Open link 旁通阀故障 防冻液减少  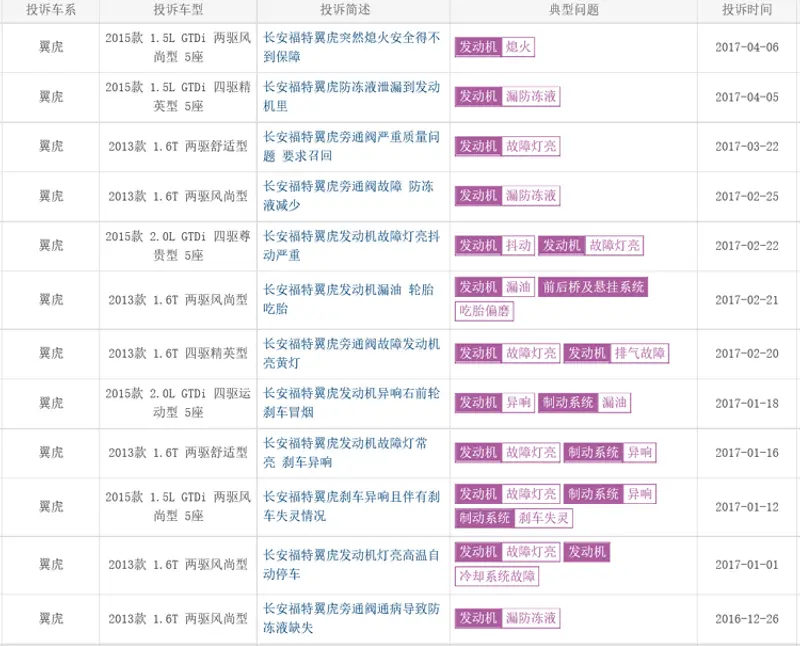click(348, 195)
